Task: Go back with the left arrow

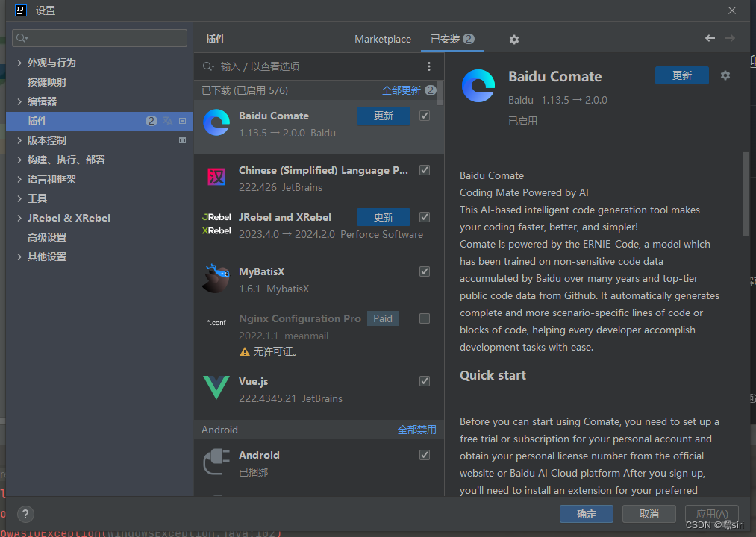Action: [x=710, y=38]
